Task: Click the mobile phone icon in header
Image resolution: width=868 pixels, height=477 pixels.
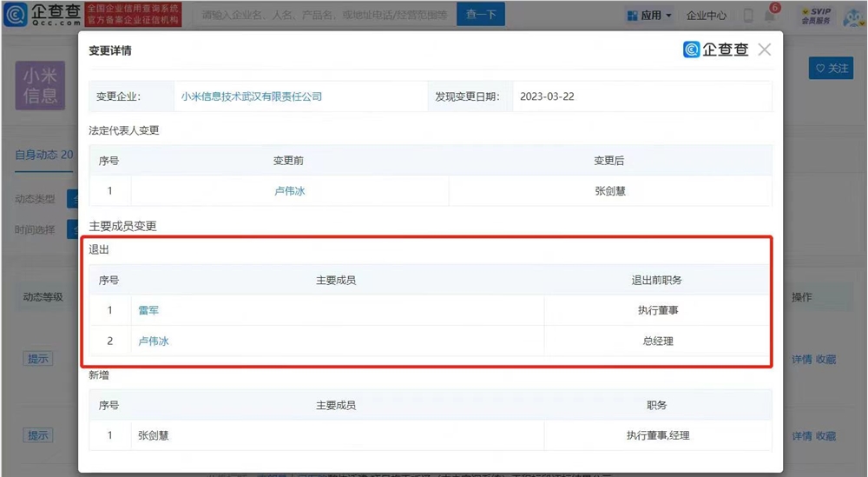Action: tap(748, 16)
